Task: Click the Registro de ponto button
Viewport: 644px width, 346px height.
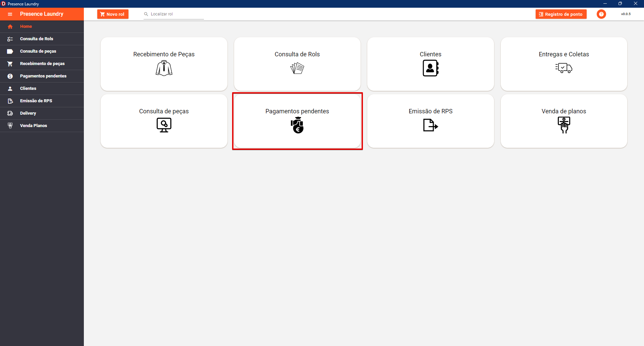Action: click(x=561, y=14)
